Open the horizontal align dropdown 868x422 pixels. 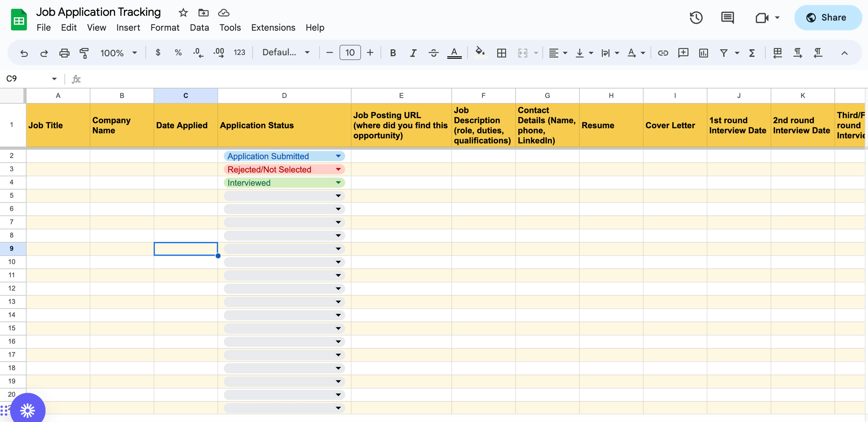(557, 53)
